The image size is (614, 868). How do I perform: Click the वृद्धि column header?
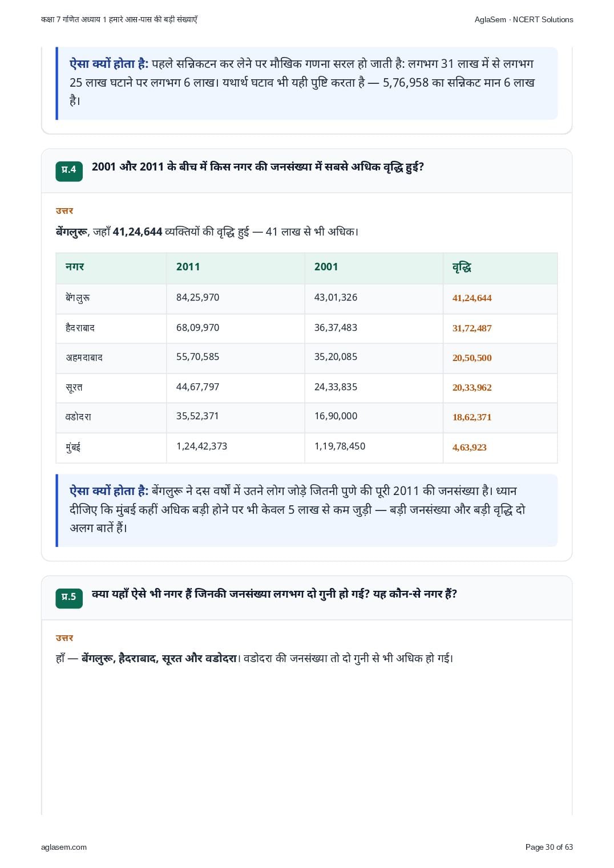click(500, 267)
